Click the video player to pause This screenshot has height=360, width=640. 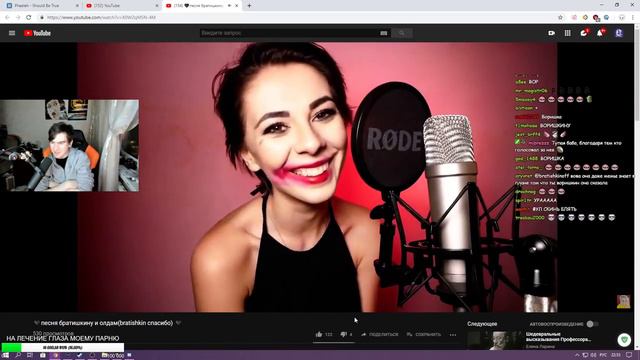[x=317, y=177]
